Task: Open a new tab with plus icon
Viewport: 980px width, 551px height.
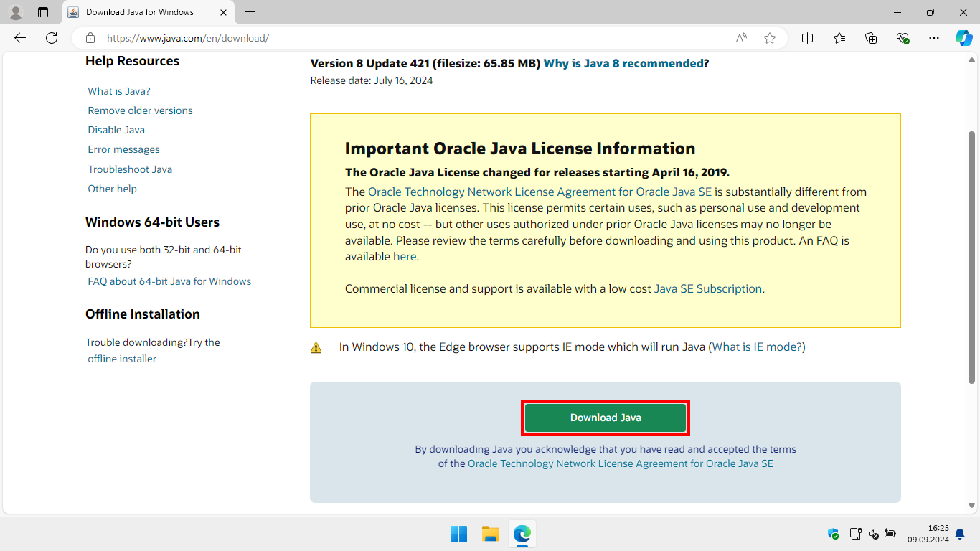Action: point(250,12)
